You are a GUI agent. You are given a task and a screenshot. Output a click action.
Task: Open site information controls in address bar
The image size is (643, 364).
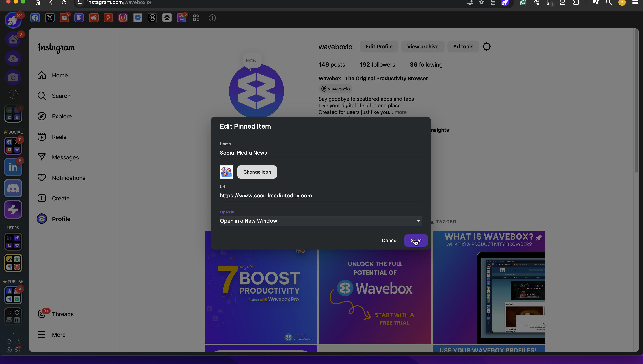click(80, 3)
